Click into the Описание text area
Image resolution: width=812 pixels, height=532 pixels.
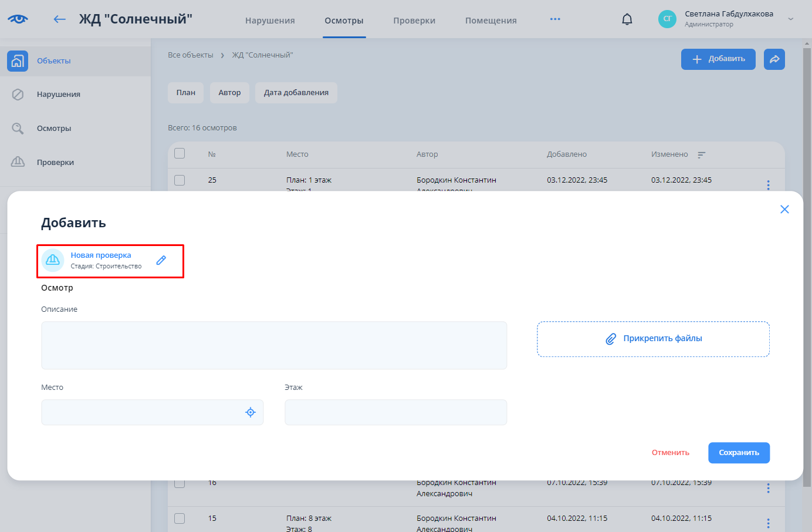(x=274, y=345)
